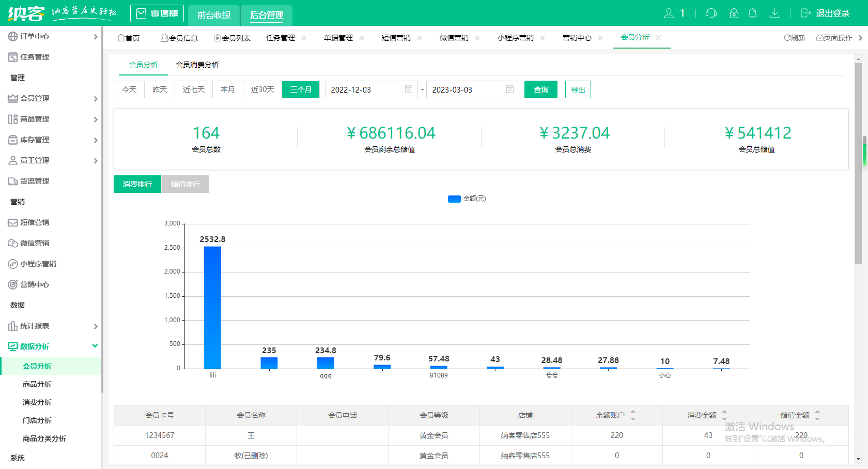Select 近30天 date range
Image resolution: width=868 pixels, height=469 pixels.
[x=262, y=89]
